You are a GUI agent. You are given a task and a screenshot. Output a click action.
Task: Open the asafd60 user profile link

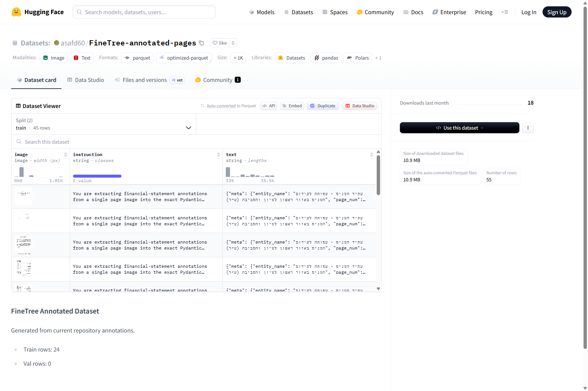point(73,43)
